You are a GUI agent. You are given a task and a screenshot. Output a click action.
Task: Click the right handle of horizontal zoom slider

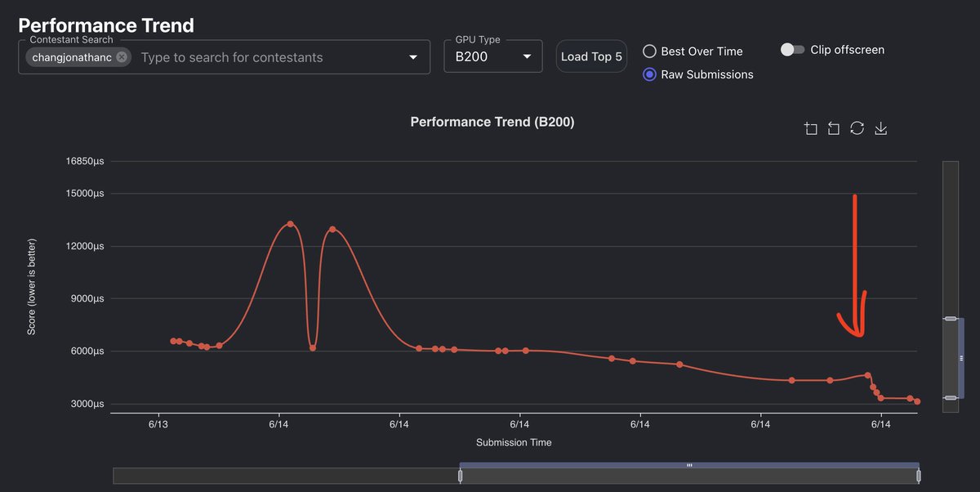pyautogui.click(x=919, y=476)
